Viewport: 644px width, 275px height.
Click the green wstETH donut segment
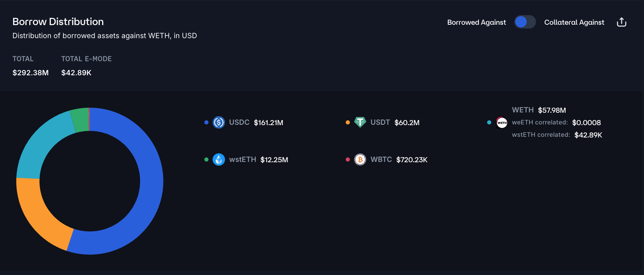[x=80, y=120]
